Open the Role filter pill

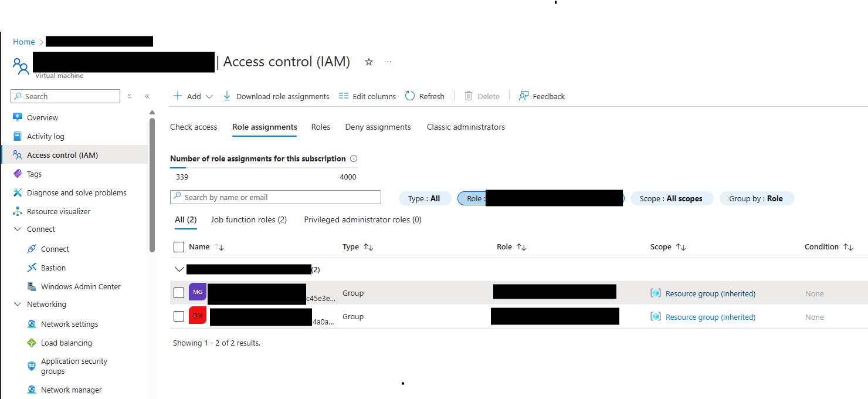click(541, 198)
